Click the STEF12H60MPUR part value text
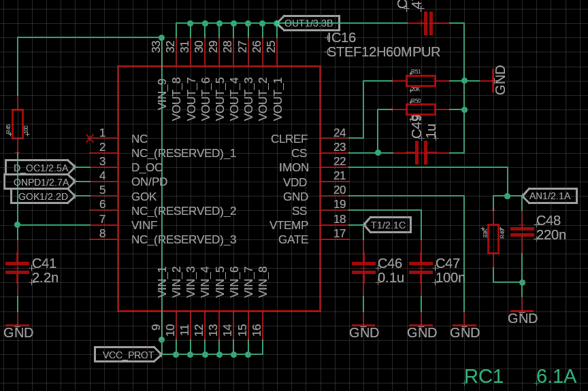588x391 pixels. (x=384, y=52)
